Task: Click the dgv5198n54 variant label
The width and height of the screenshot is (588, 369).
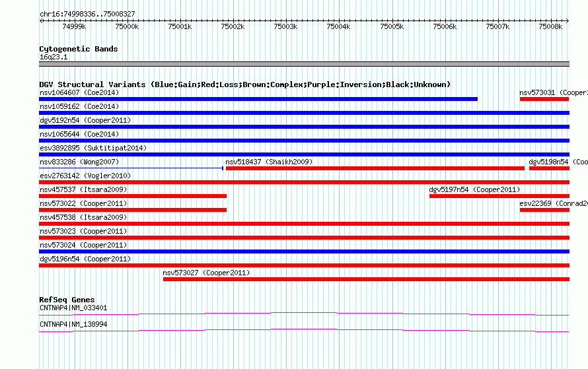Action: coord(558,162)
